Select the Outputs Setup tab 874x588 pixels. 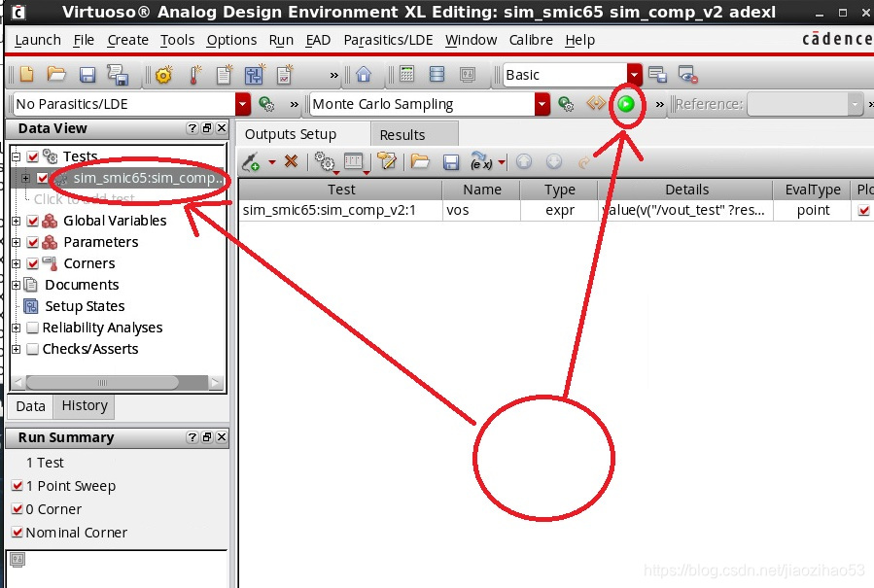point(303,134)
